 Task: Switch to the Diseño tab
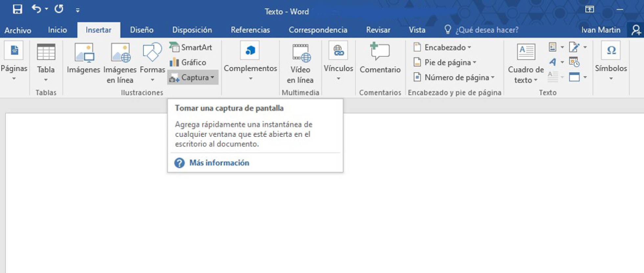pyautogui.click(x=142, y=30)
